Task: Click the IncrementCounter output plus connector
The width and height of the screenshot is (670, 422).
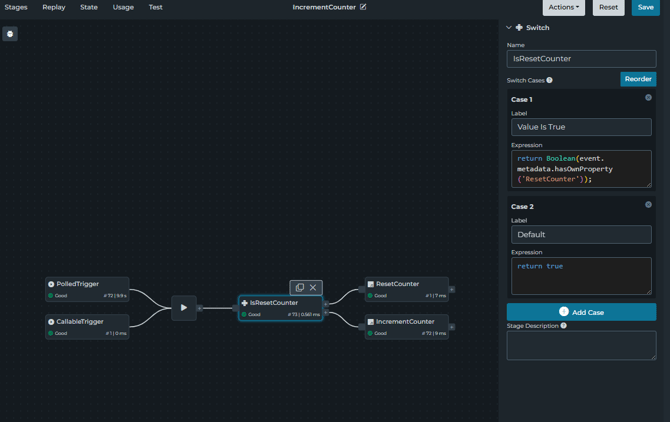Action: coord(452,327)
